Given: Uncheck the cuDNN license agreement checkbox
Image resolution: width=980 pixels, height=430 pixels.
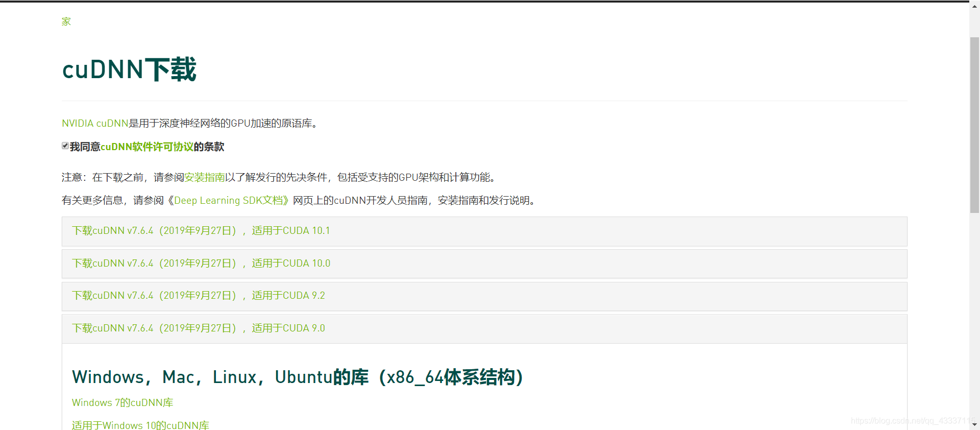Looking at the screenshot, I should (65, 146).
